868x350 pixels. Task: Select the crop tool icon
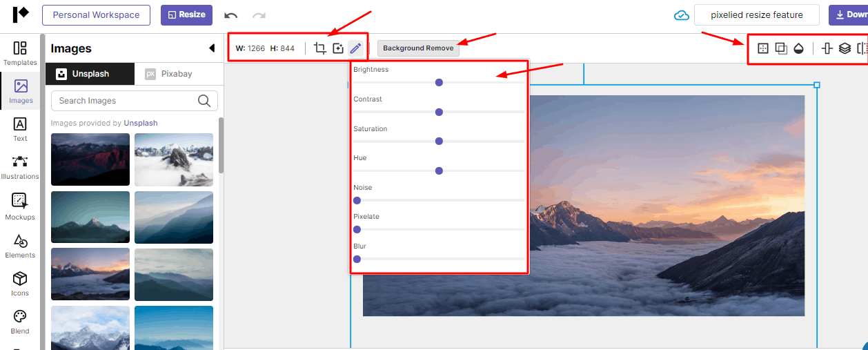click(x=320, y=48)
